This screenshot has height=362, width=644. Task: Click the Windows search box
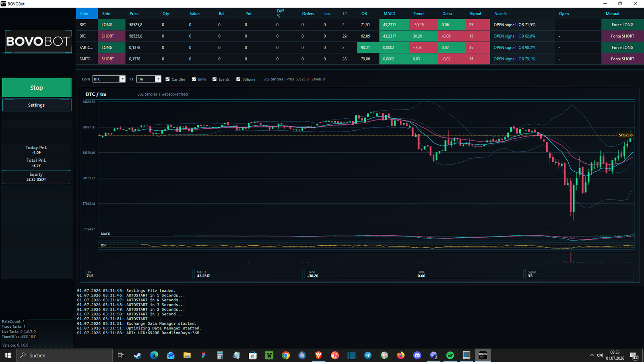64,356
